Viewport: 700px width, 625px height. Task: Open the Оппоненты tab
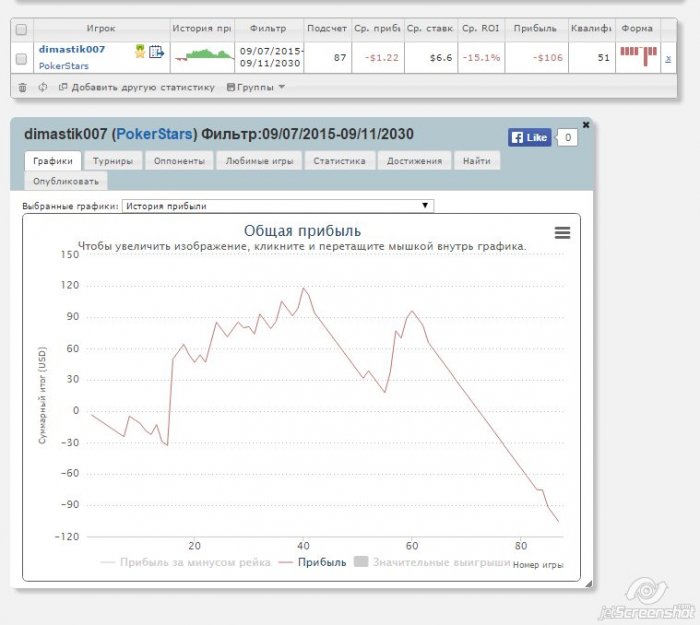pyautogui.click(x=179, y=161)
